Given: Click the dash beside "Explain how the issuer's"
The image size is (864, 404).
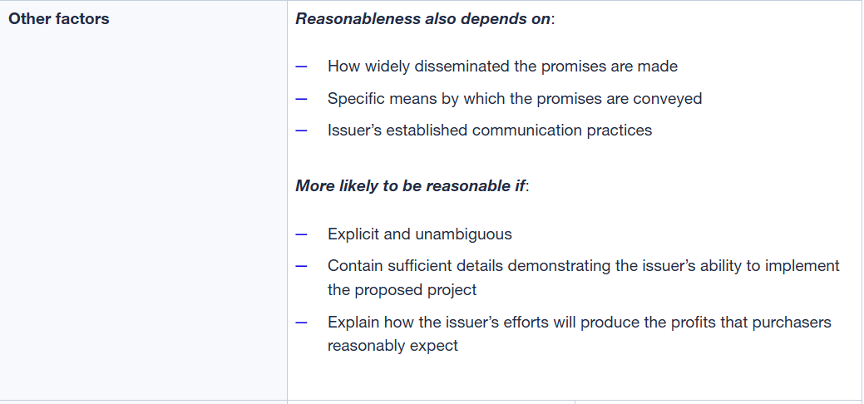Looking at the screenshot, I should pos(302,322).
